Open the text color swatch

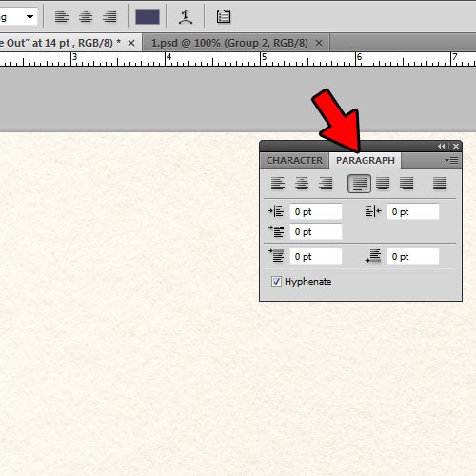point(148,16)
